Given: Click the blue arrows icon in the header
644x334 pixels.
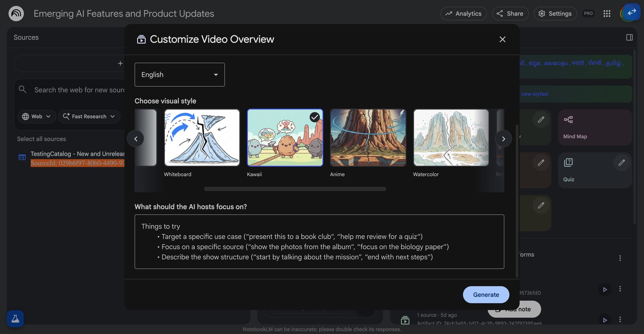Looking at the screenshot, I should [632, 12].
